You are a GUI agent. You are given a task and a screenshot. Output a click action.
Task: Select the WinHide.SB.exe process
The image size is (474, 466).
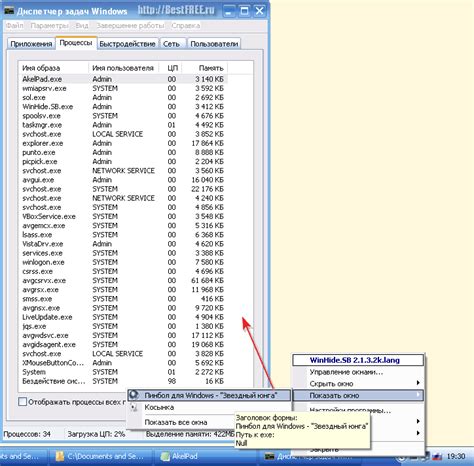pos(123,107)
